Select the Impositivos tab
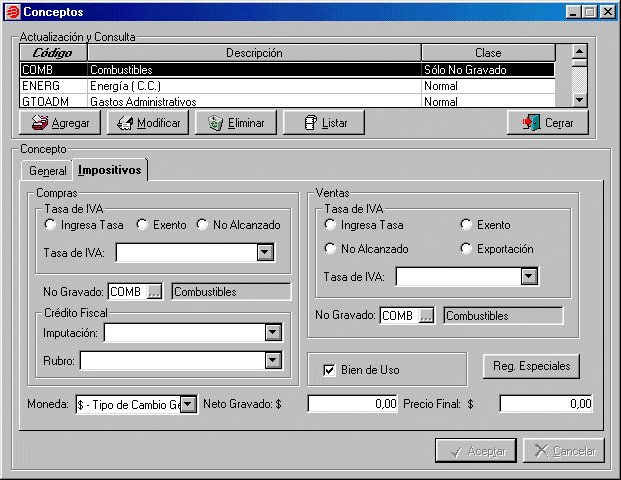621x480 pixels. tap(110, 170)
